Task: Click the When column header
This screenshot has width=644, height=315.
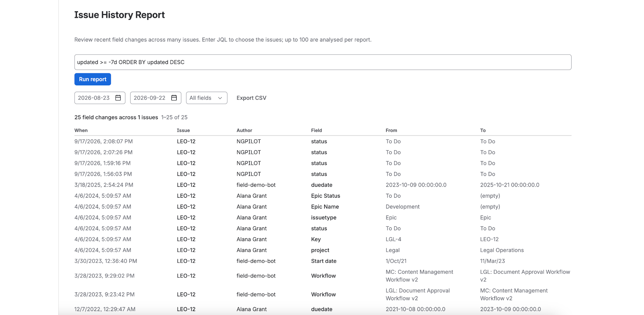Action: click(x=81, y=131)
